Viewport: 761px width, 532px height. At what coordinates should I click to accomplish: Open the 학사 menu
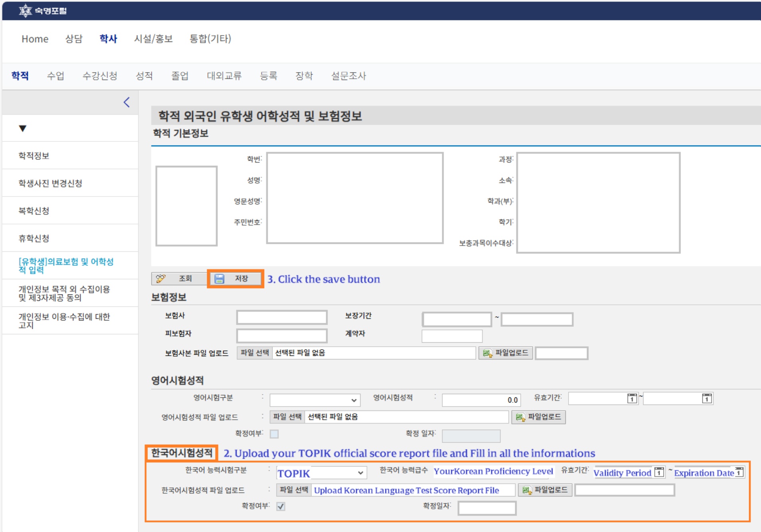108,39
